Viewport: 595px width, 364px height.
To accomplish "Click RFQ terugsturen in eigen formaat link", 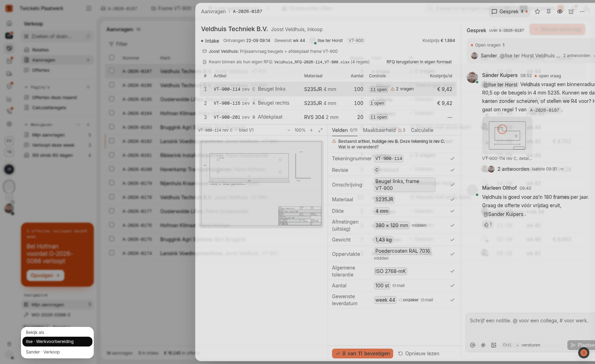I will (419, 62).
